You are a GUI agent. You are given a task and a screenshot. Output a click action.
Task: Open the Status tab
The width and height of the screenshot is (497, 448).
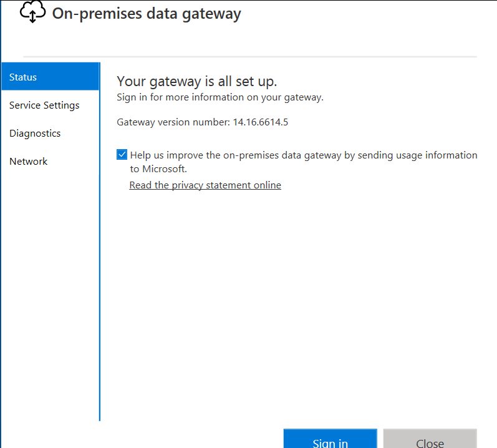[x=51, y=77]
